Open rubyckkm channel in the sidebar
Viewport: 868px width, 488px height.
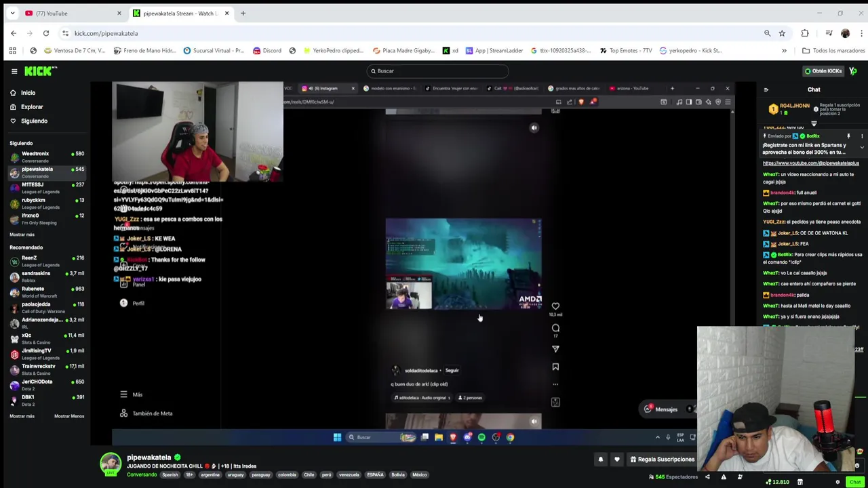click(x=46, y=203)
